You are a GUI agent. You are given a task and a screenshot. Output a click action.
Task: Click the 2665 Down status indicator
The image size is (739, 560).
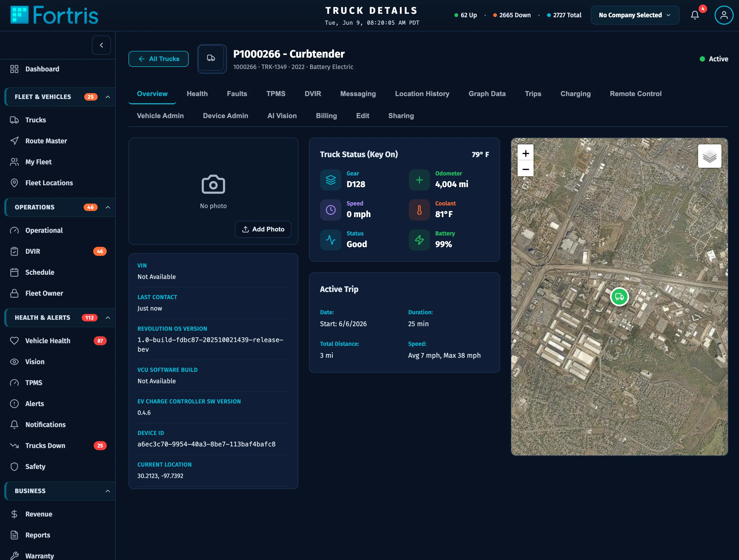point(512,15)
